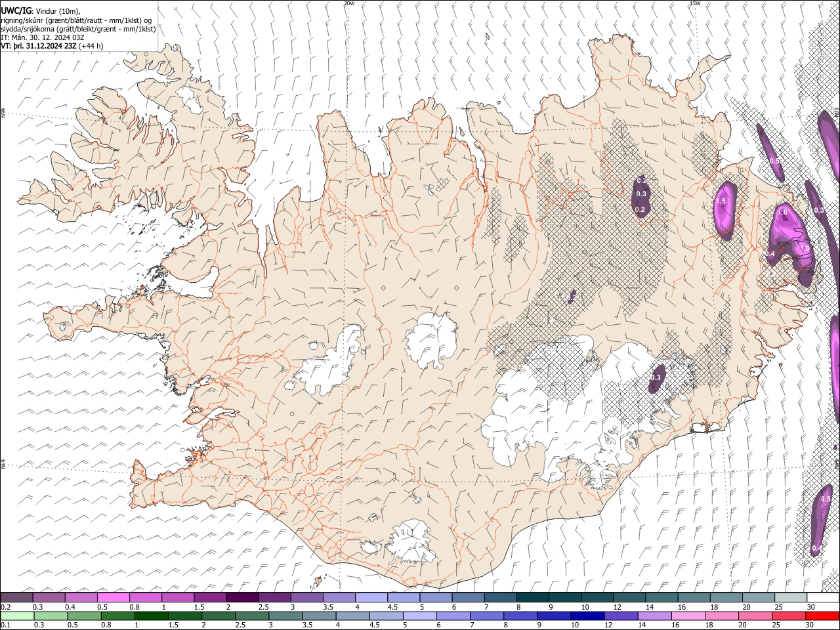Screen dimensions: 840x630
Task: Select the navy blue 10 swatch in rain legend
Action: pos(587,616)
